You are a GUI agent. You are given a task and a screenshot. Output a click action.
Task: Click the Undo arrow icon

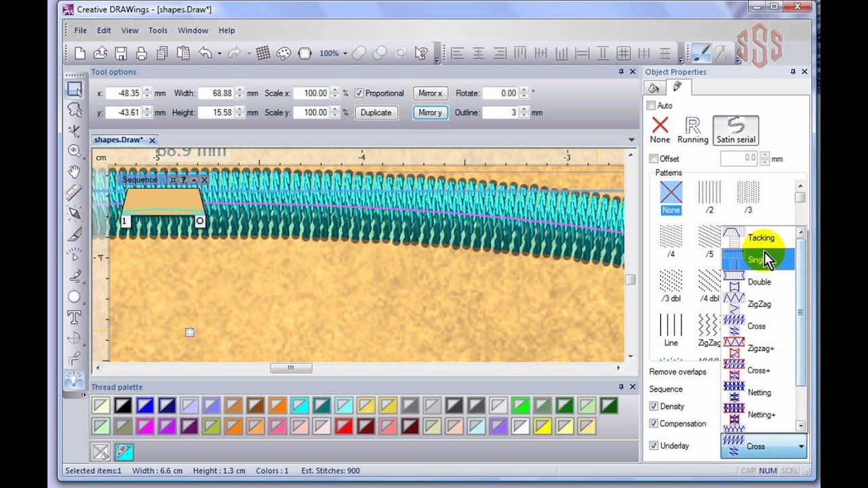205,53
